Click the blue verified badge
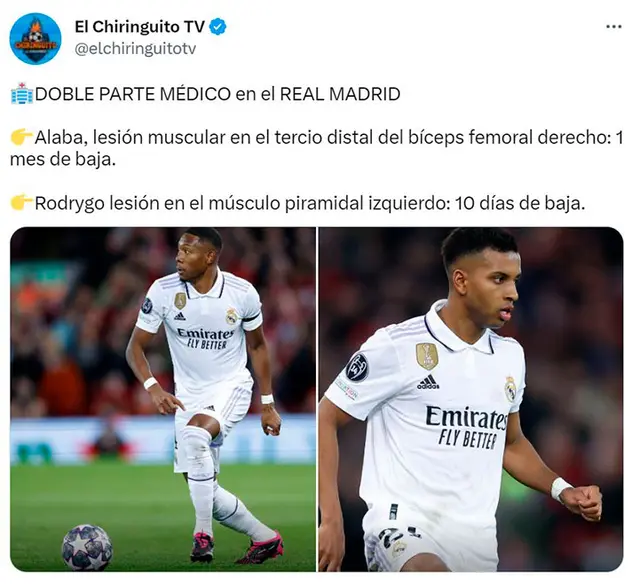The height and width of the screenshot is (584, 640). point(218,27)
